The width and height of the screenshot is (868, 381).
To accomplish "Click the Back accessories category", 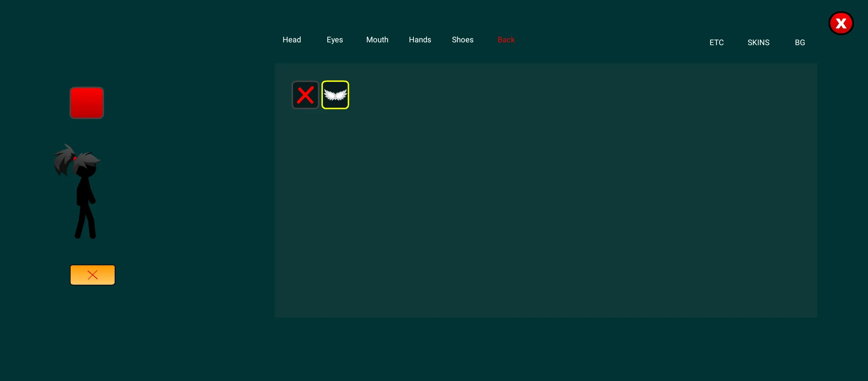I will 505,40.
